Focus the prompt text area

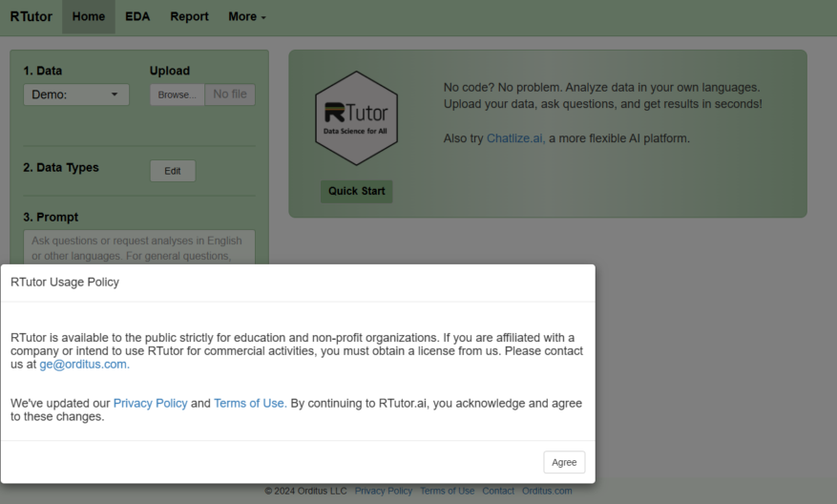(x=139, y=247)
